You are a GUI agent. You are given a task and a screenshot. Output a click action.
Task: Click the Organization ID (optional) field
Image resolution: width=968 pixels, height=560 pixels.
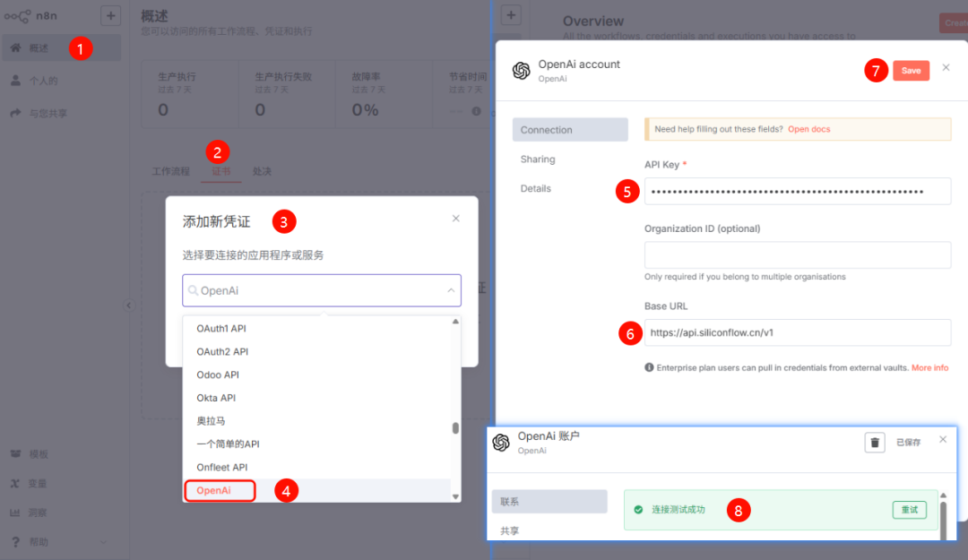pos(798,255)
